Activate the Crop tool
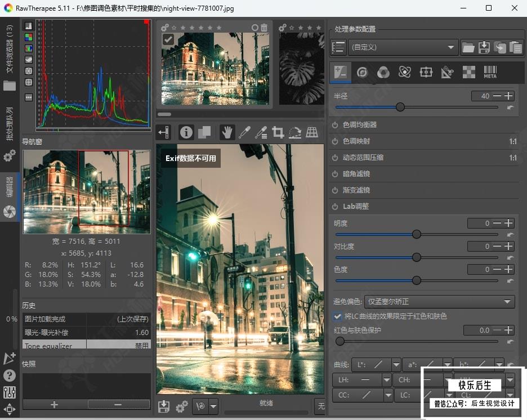The height and width of the screenshot is (420, 527). tap(278, 132)
